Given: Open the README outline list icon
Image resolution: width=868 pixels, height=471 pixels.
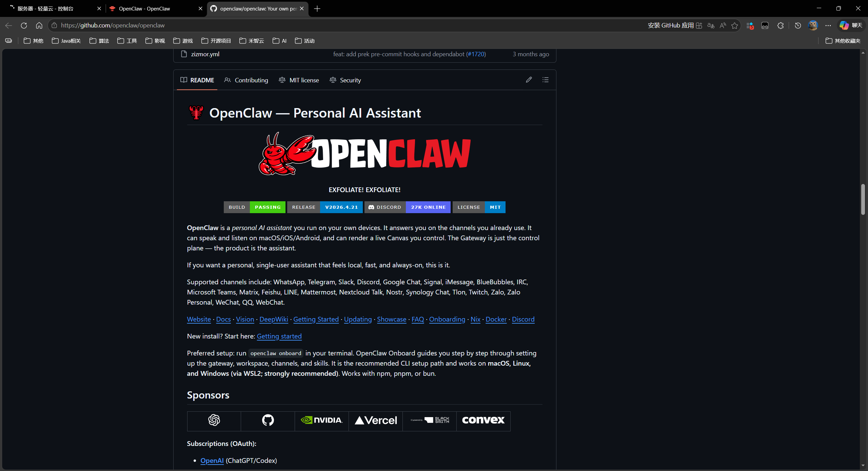Looking at the screenshot, I should pyautogui.click(x=545, y=80).
